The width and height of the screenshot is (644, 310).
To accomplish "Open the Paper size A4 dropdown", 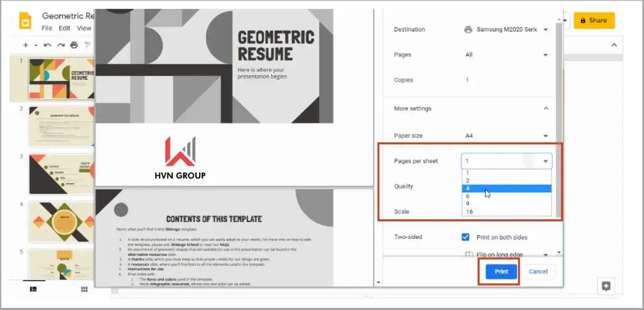I will click(x=507, y=136).
